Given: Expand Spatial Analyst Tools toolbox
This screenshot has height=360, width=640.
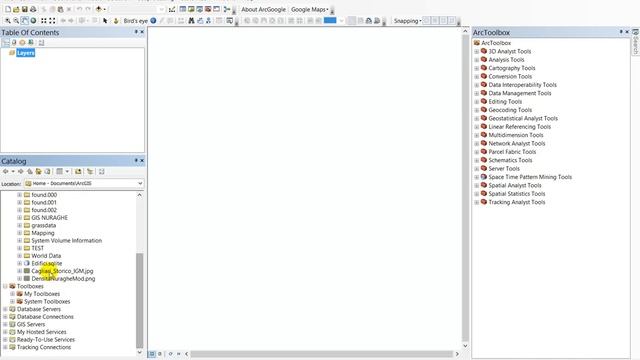Looking at the screenshot, I should tap(476, 185).
